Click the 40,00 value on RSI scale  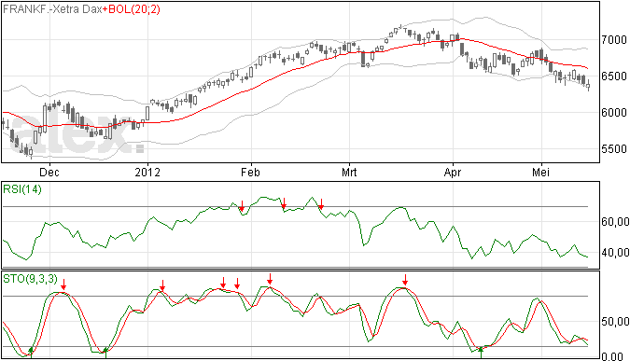point(616,253)
